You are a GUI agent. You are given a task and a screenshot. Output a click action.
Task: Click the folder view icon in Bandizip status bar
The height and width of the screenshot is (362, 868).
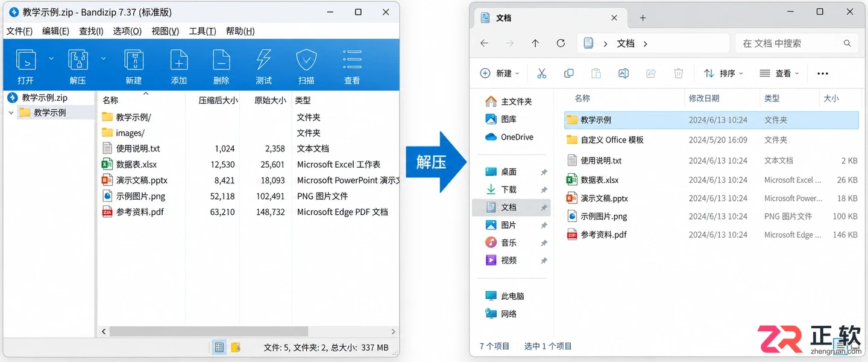[236, 347]
